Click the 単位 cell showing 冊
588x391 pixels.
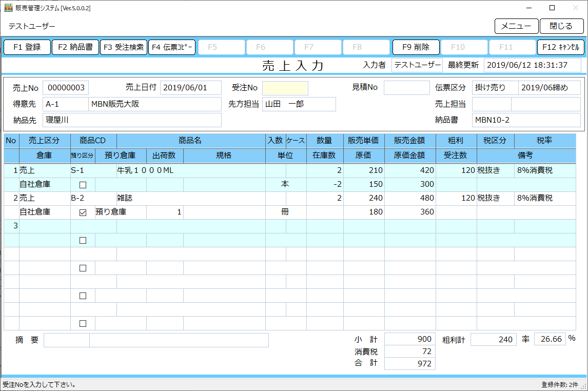tap(286, 212)
